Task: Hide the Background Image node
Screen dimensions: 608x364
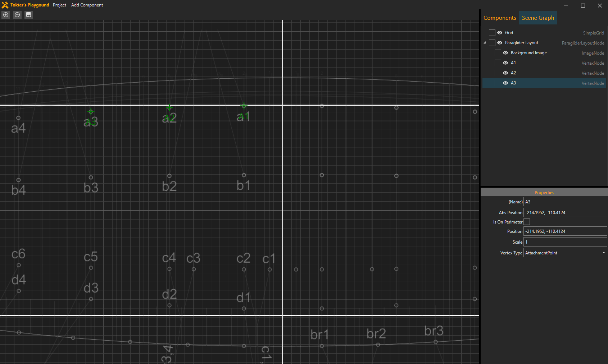Action: click(505, 53)
